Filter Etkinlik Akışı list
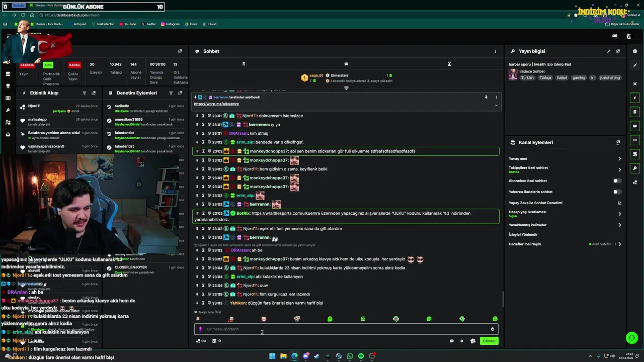644x362 pixels. 84,93
